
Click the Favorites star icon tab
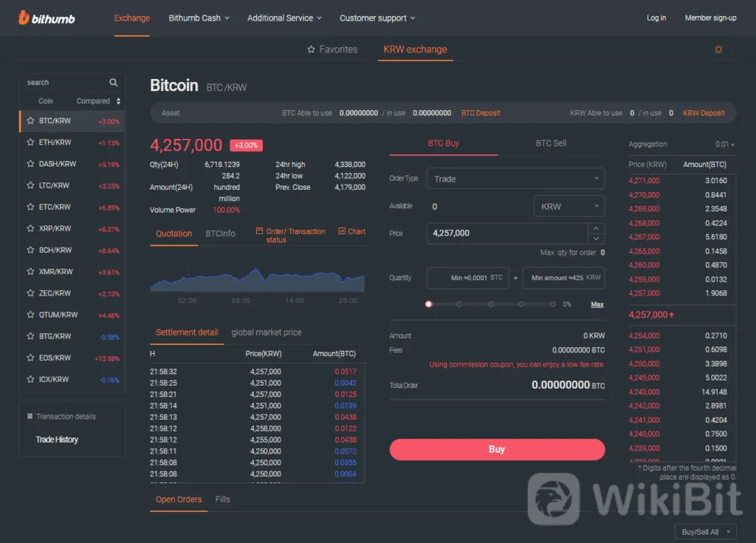coord(311,49)
